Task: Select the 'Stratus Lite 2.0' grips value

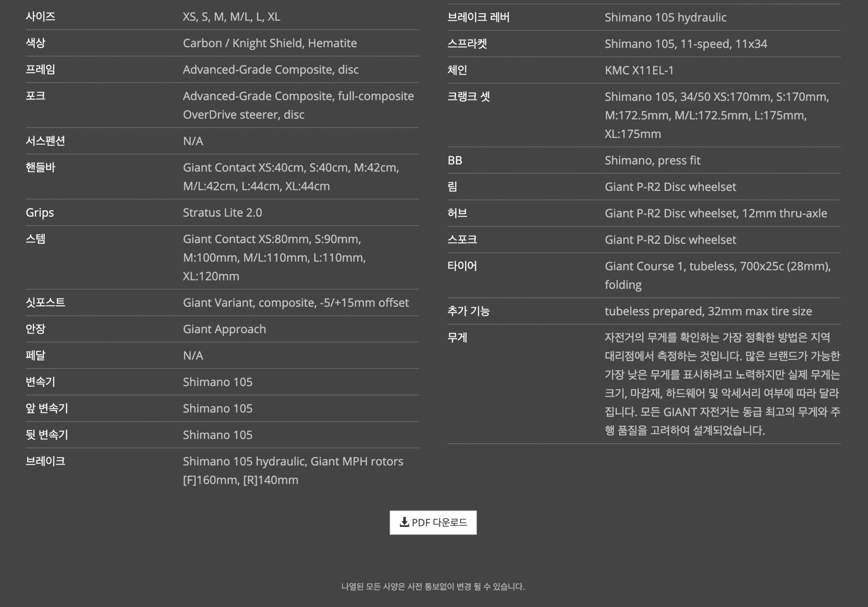Action: click(222, 213)
